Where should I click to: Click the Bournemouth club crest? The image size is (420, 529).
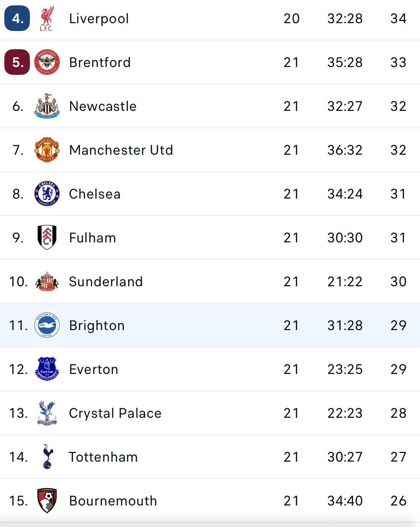(47, 500)
